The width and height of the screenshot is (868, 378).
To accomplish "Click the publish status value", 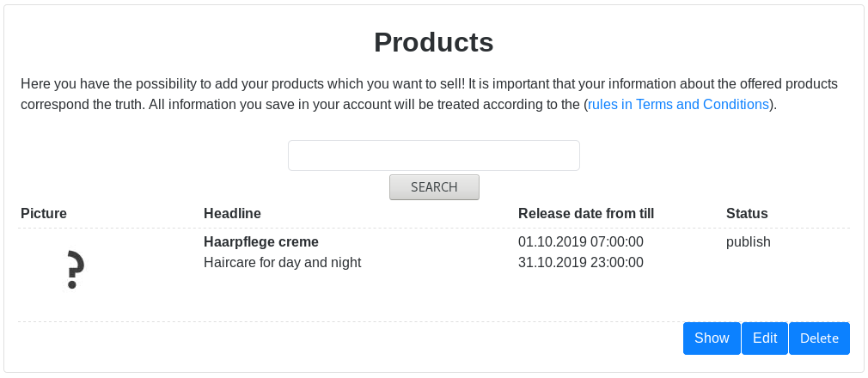I will click(749, 242).
